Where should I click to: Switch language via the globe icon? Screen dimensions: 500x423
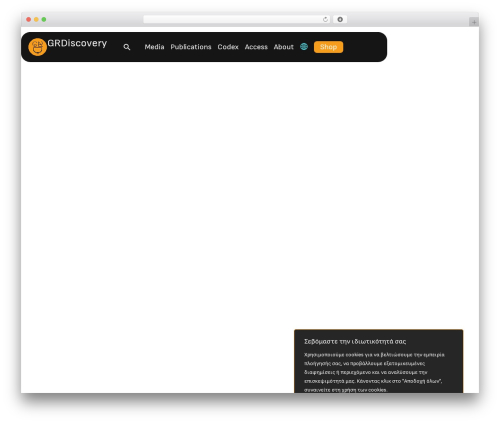304,47
